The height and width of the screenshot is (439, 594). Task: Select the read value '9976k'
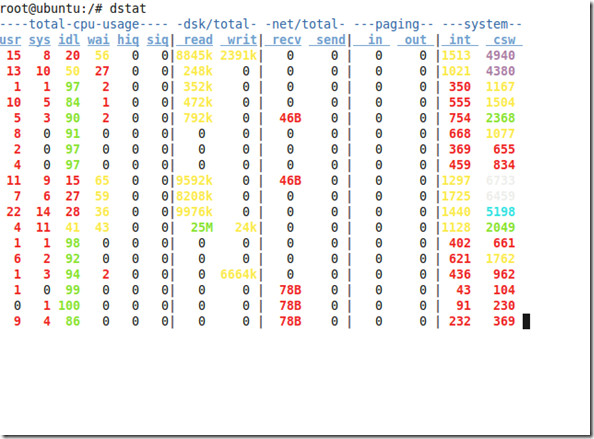click(x=194, y=211)
